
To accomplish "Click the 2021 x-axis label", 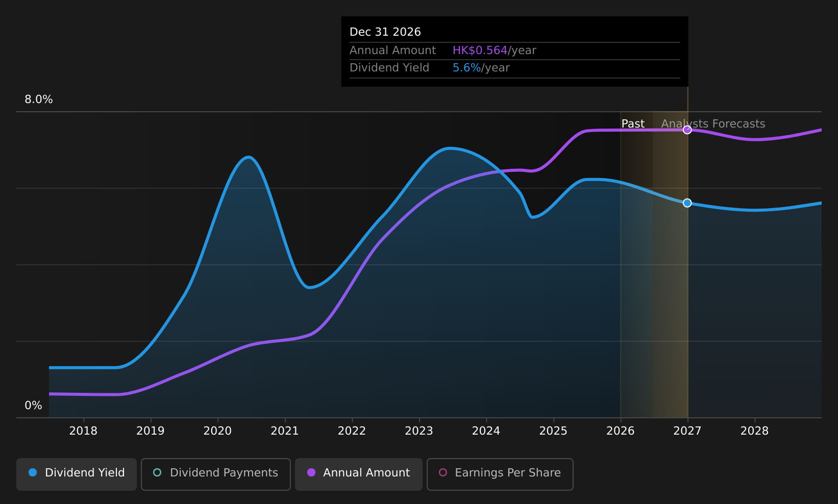I will pos(285,431).
